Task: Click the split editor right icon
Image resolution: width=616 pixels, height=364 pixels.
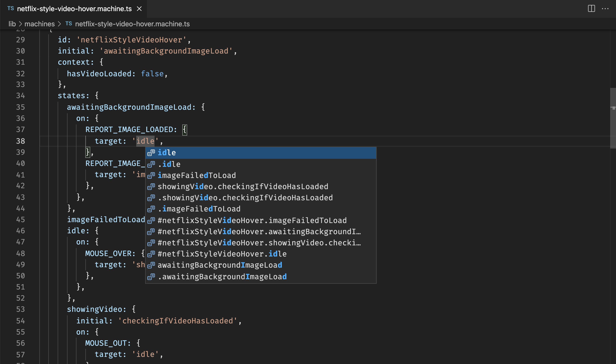Action: 591,8
